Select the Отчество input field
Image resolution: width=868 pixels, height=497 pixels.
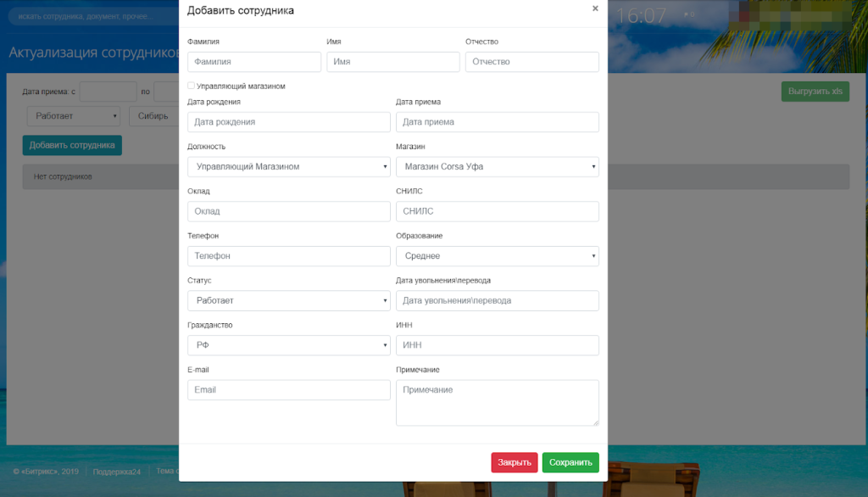pyautogui.click(x=532, y=62)
